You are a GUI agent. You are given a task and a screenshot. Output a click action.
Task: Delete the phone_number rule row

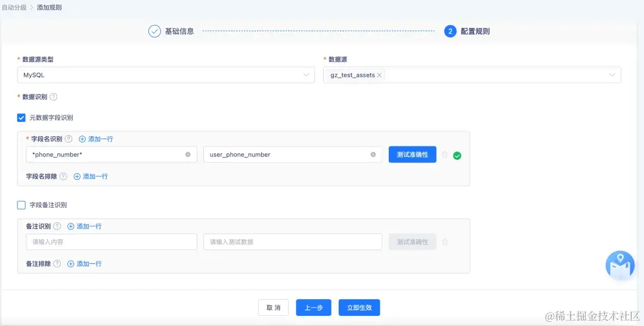click(445, 155)
